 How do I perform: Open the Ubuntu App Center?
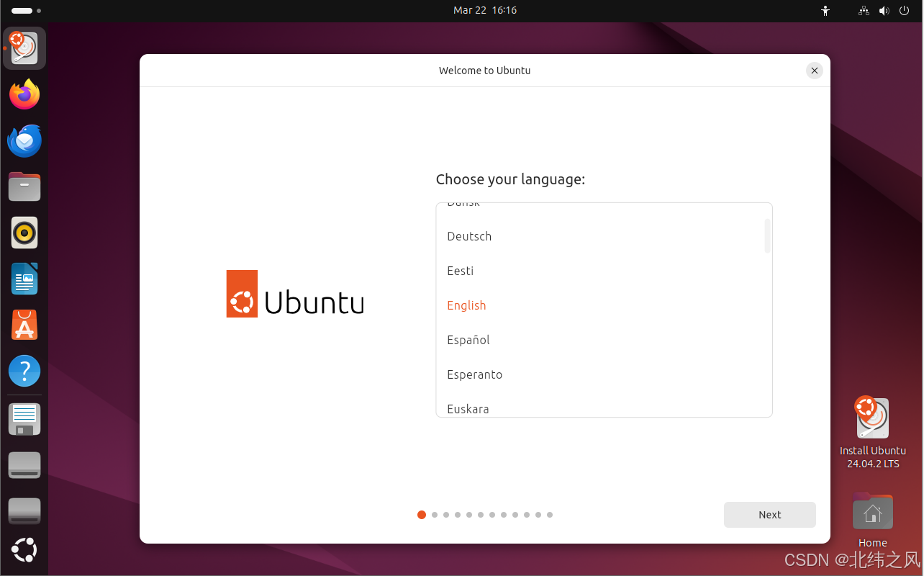[24, 325]
